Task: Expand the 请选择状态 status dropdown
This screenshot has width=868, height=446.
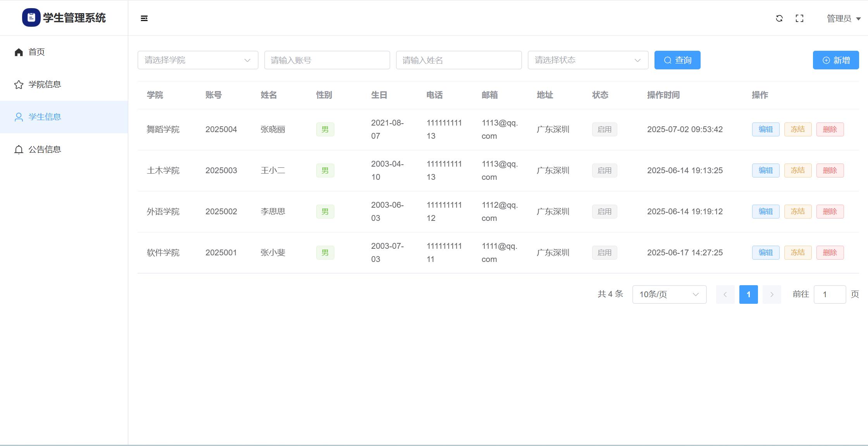Action: click(x=588, y=60)
